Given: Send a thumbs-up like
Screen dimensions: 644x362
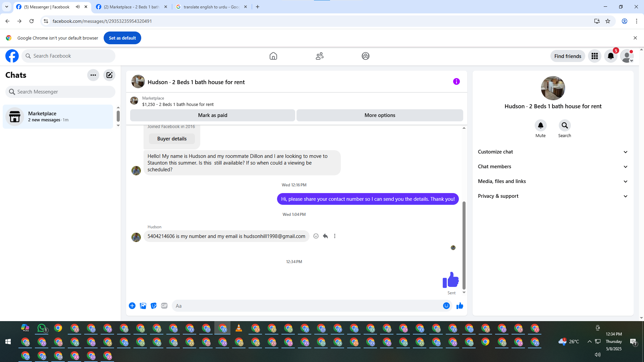Looking at the screenshot, I should pyautogui.click(x=460, y=306).
